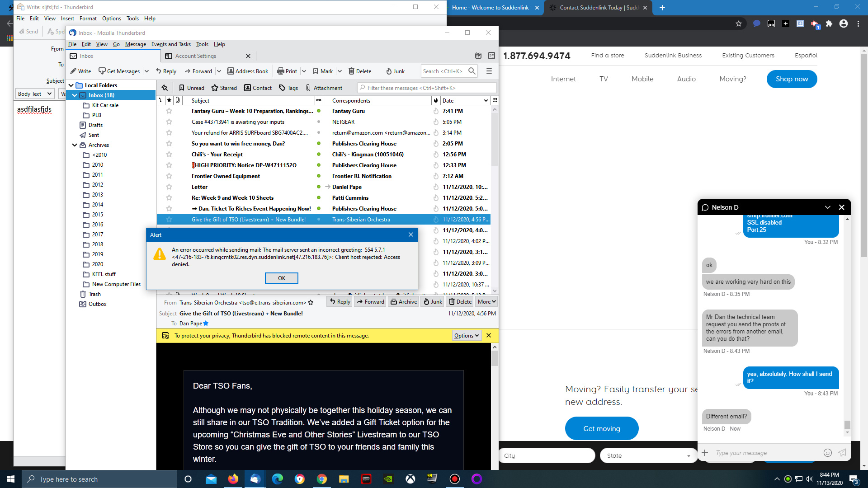Screen dimensions: 868x488
Task: Toggle the Unread quick filter
Action: (191, 88)
